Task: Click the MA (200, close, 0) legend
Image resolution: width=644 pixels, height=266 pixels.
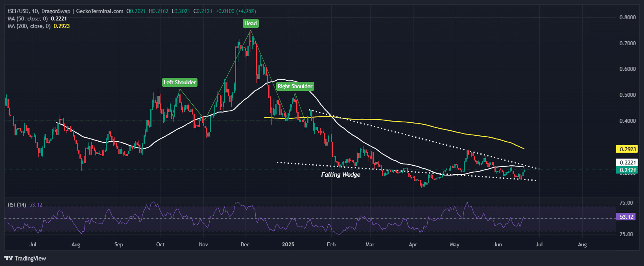Action: [x=39, y=26]
